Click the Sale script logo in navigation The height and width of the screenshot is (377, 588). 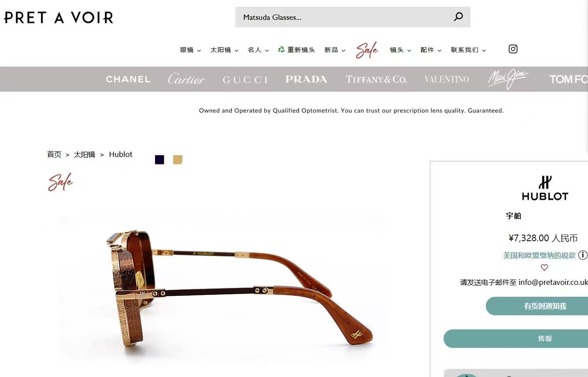pos(367,50)
